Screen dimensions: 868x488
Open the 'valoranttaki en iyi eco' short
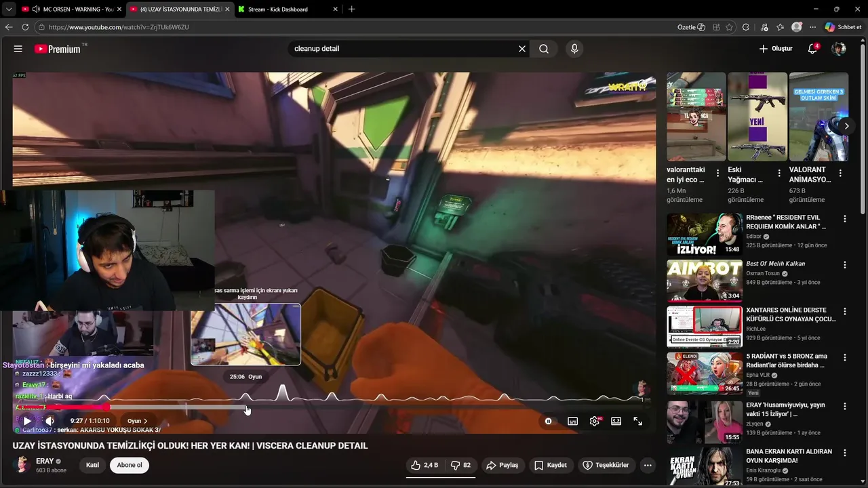click(696, 117)
